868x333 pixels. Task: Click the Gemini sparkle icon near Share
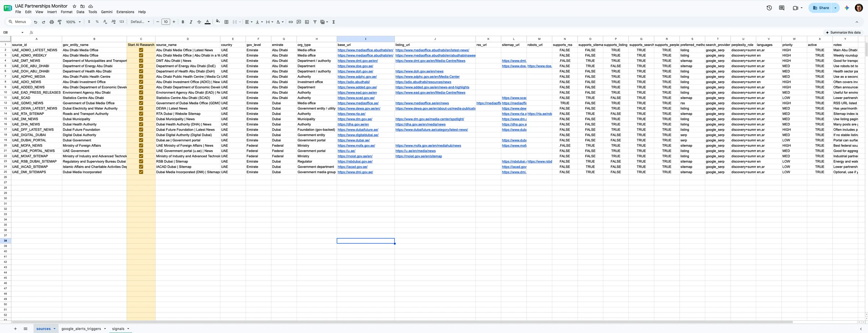coord(847,8)
